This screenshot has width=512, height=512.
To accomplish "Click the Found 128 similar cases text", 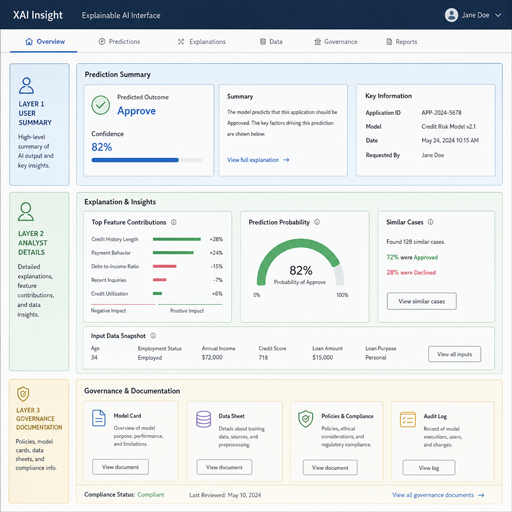I will (416, 242).
